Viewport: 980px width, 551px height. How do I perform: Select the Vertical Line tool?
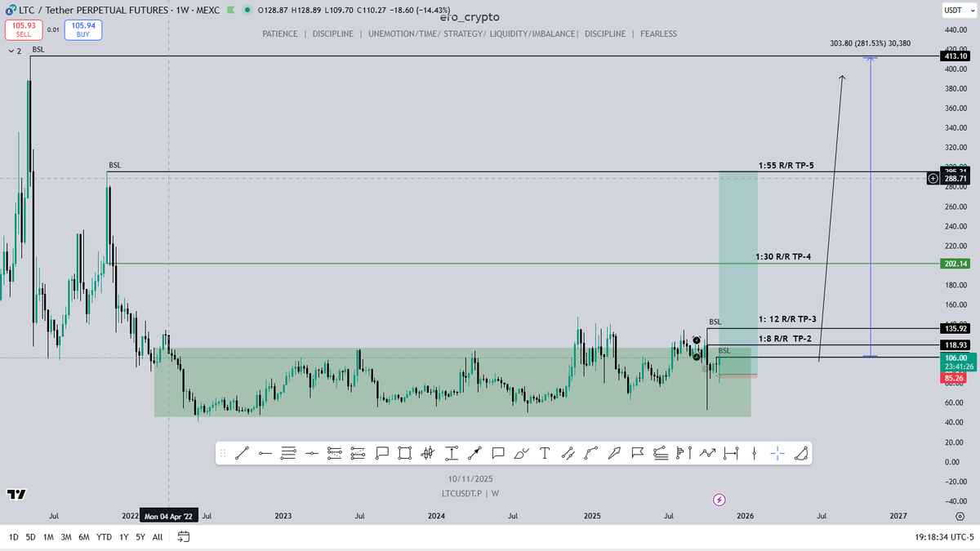click(755, 453)
